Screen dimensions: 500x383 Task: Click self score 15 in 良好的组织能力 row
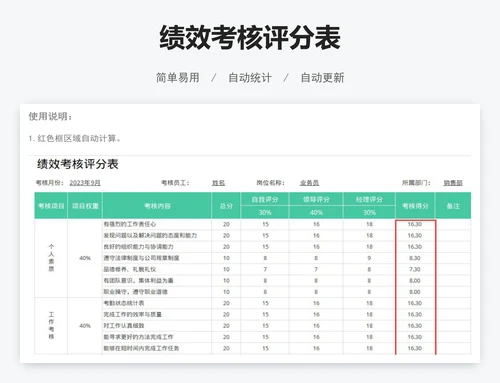[265, 247]
